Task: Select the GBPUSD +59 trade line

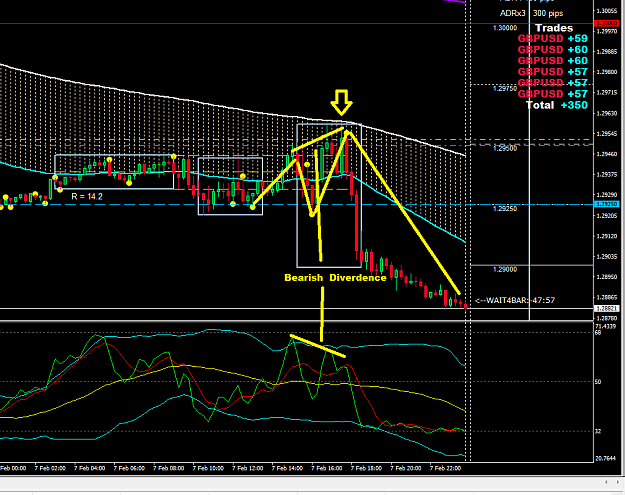Action: coord(552,39)
